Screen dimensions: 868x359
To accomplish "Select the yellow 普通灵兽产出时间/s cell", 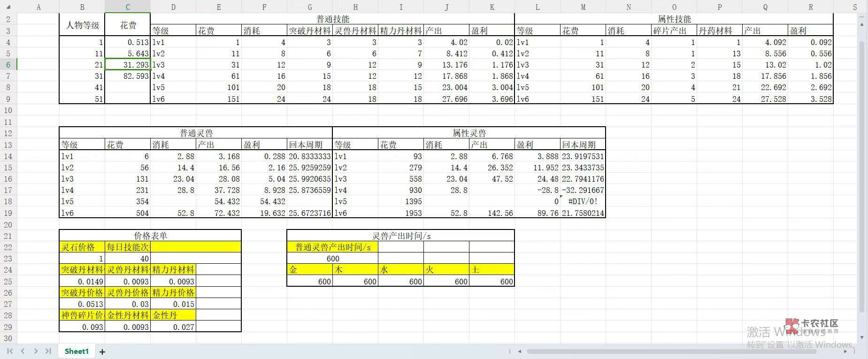I will 332,247.
